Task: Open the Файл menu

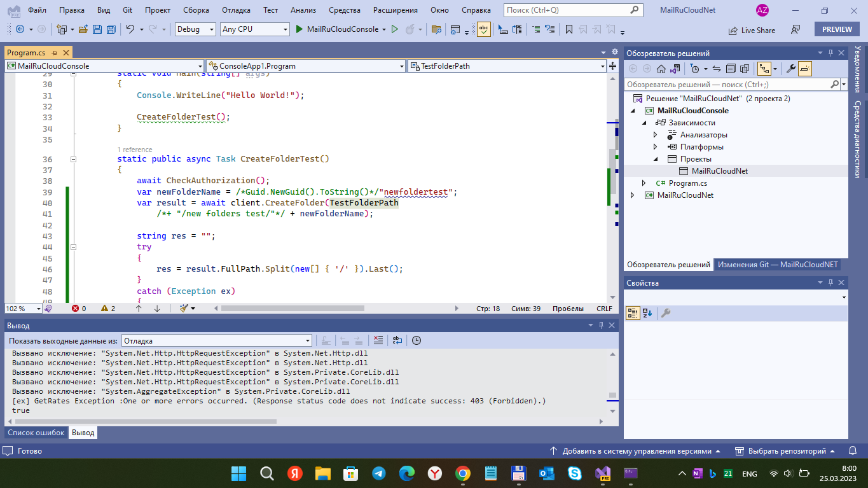Action: (x=37, y=10)
